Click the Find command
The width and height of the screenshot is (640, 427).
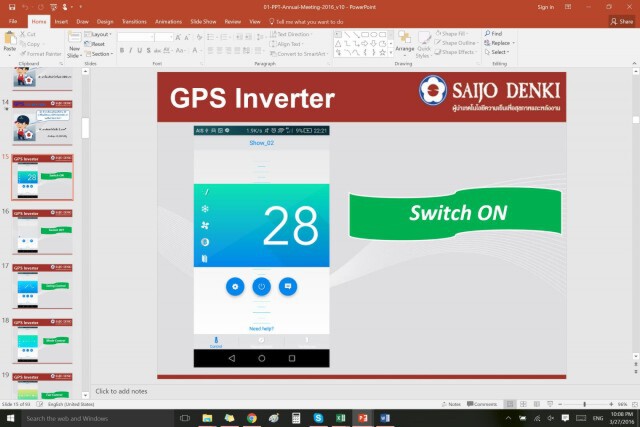(493, 33)
